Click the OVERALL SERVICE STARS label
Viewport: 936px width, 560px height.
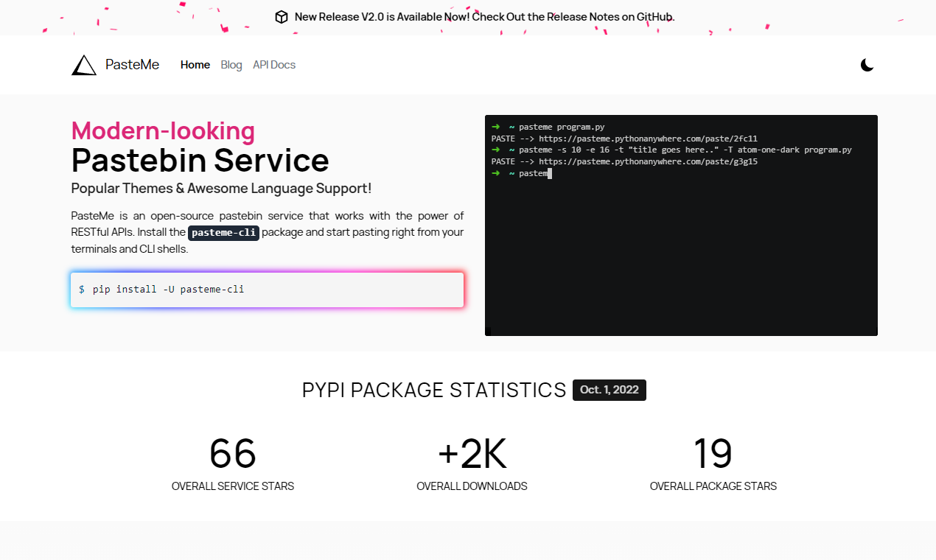pos(233,486)
